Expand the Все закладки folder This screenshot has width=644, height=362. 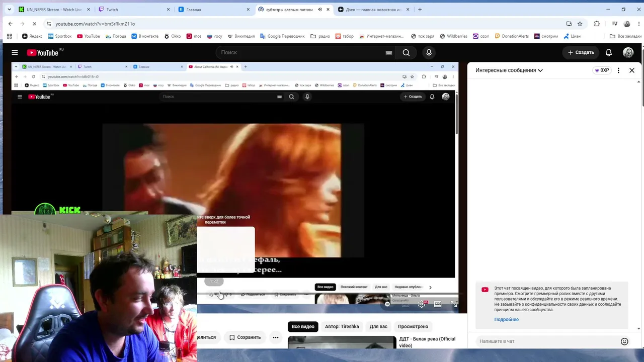[x=625, y=36]
